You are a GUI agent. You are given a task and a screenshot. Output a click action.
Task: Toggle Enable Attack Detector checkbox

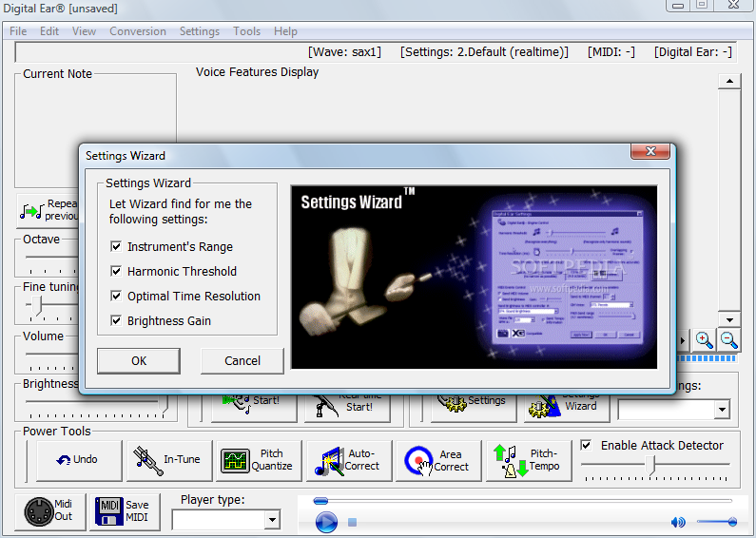point(586,445)
